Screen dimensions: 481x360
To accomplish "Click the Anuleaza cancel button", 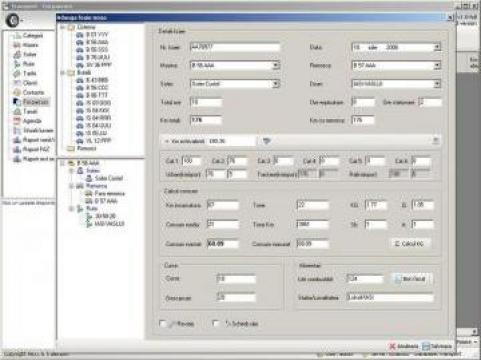I will click(x=404, y=346).
